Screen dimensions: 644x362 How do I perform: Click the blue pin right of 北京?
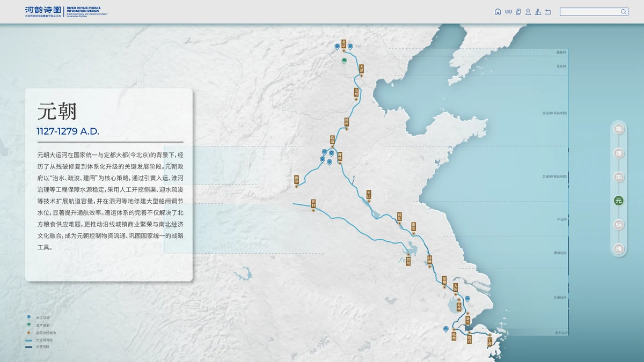pyautogui.click(x=350, y=47)
